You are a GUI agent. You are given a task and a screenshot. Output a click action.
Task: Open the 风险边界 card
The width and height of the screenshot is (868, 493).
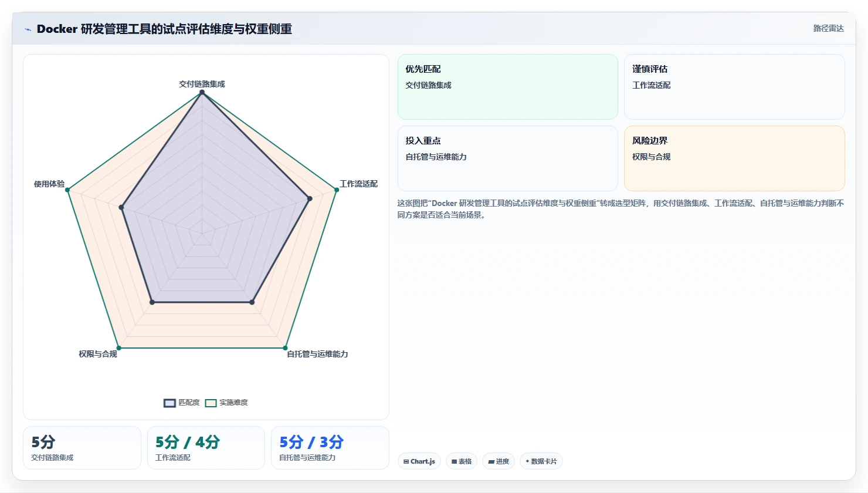tap(734, 158)
